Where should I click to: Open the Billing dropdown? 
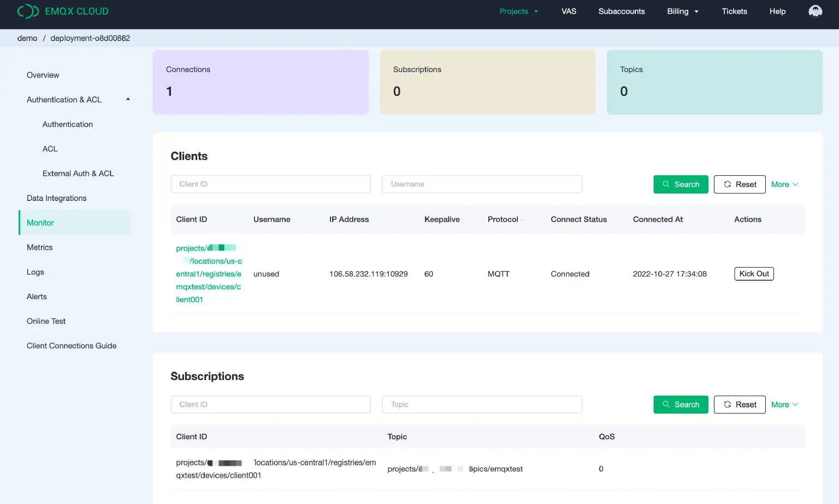682,11
